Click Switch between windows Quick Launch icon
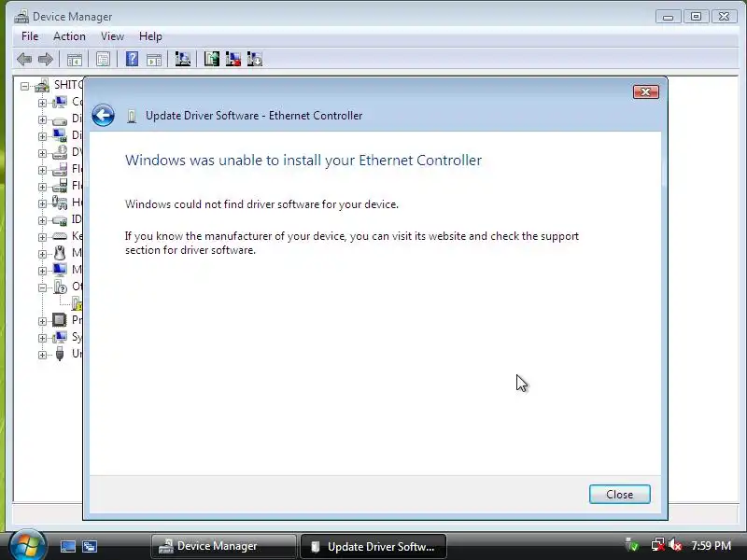Viewport: 747px width, 560px height. click(x=89, y=546)
